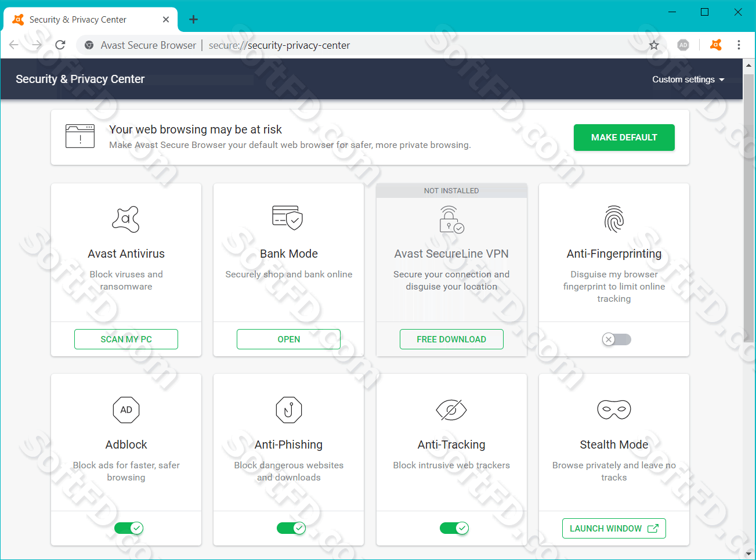Viewport: 756px width, 560px height.
Task: Open the Avast Security & Privacy toolbar icon
Action: coord(716,45)
